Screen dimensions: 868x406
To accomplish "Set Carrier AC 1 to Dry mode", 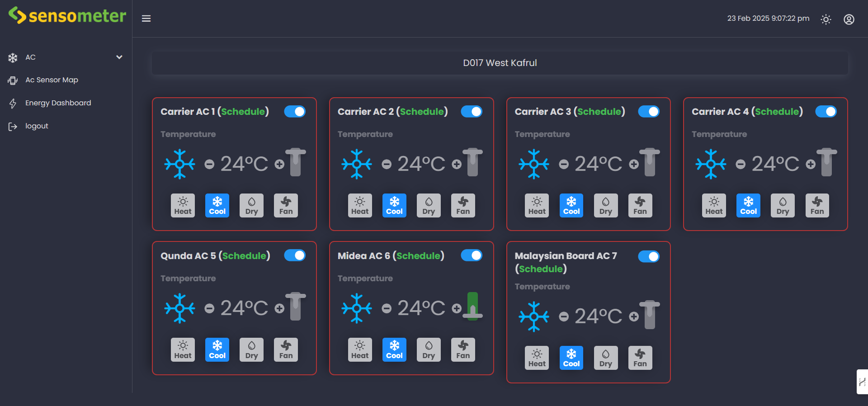I will click(251, 206).
